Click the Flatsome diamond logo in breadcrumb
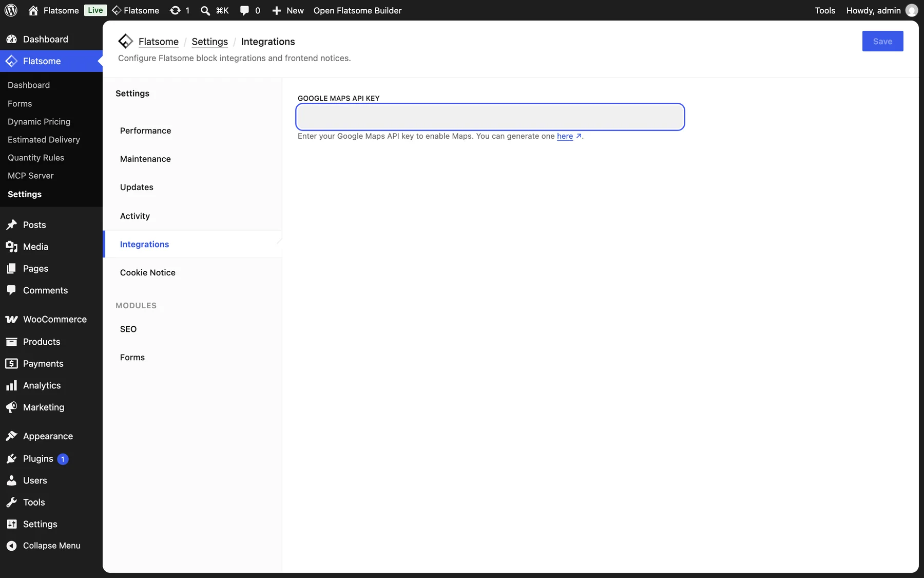This screenshot has height=578, width=924. click(x=125, y=41)
